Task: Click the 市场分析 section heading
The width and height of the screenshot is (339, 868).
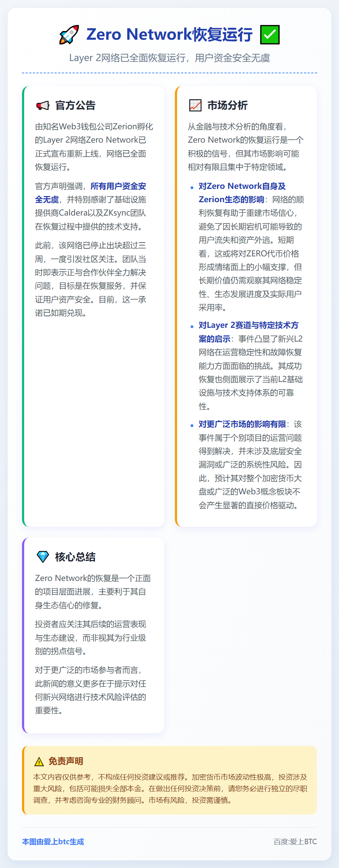Action: coord(228,105)
